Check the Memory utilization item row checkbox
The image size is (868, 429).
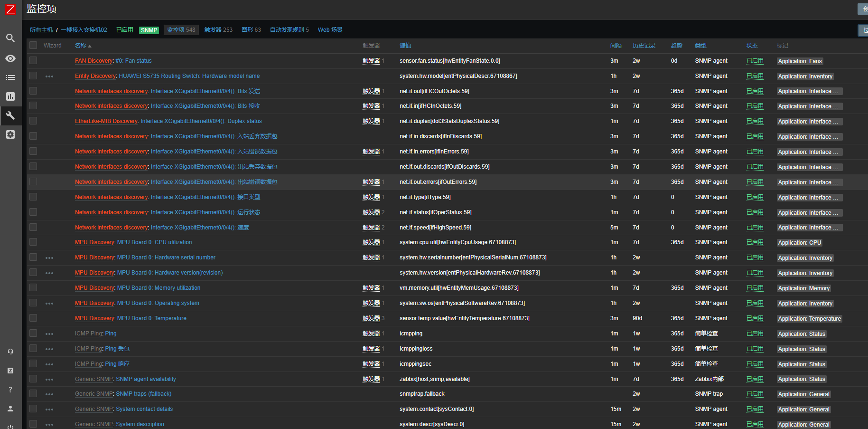pyautogui.click(x=33, y=287)
